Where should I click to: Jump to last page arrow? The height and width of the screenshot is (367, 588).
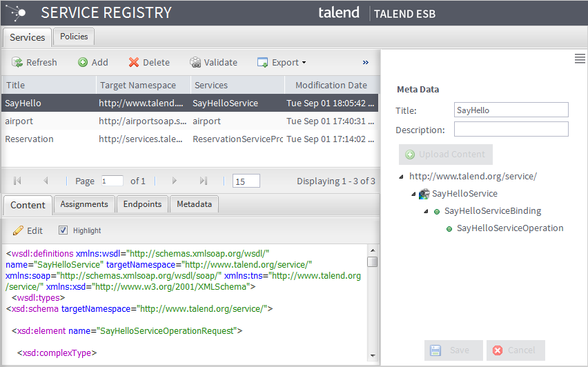(x=203, y=181)
